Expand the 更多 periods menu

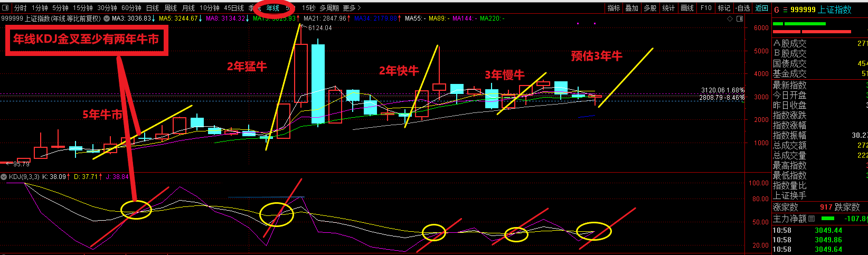tap(352, 8)
